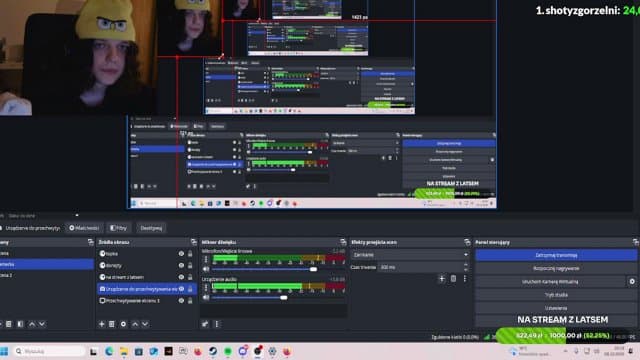Viewport: 640px width, 360px height.
Task: Undock the scene transitions panel
Action: [467, 242]
